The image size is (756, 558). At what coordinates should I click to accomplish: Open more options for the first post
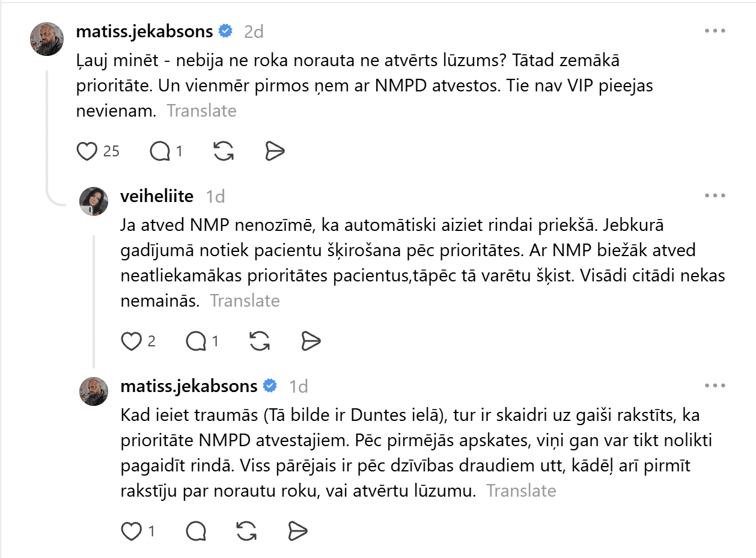pos(715,31)
